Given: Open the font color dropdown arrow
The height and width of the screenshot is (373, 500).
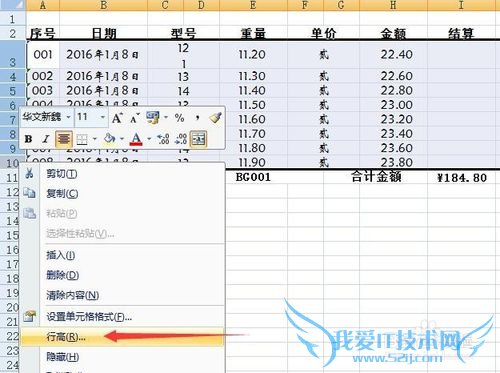Looking at the screenshot, I should 149,139.
